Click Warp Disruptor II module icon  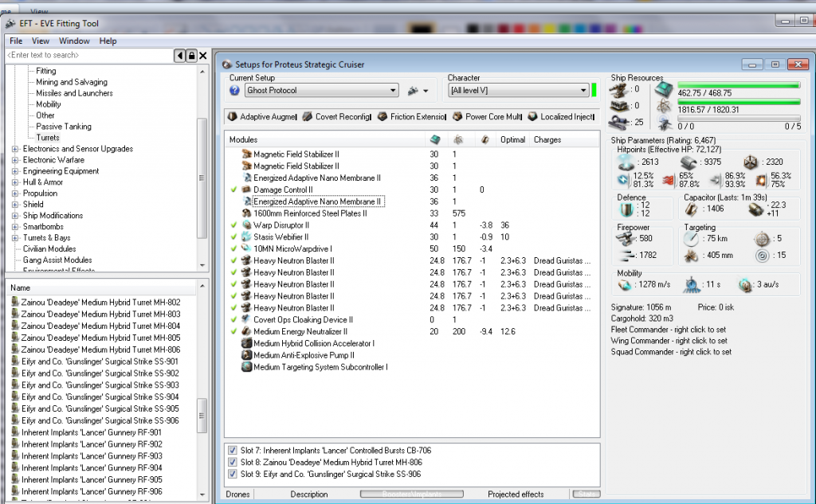click(247, 225)
